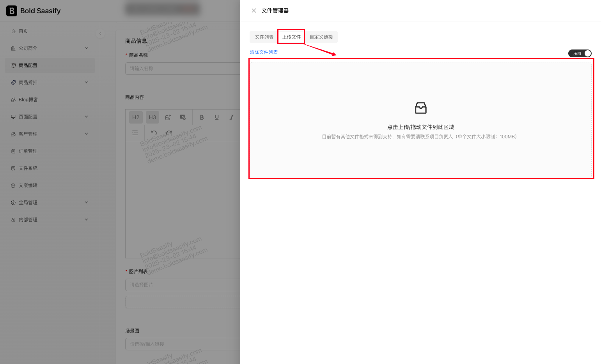601x364 pixels.
Task: Click the 商品折扣 tag icon
Action: click(x=13, y=83)
